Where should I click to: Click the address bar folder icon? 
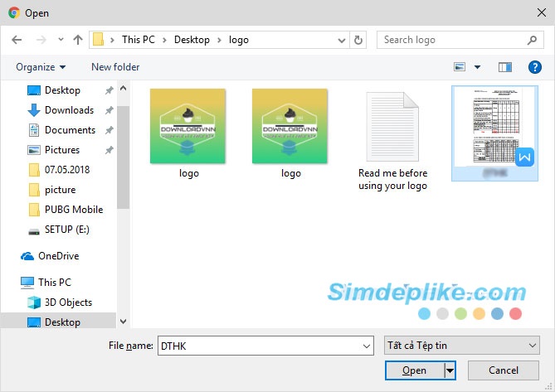98,40
